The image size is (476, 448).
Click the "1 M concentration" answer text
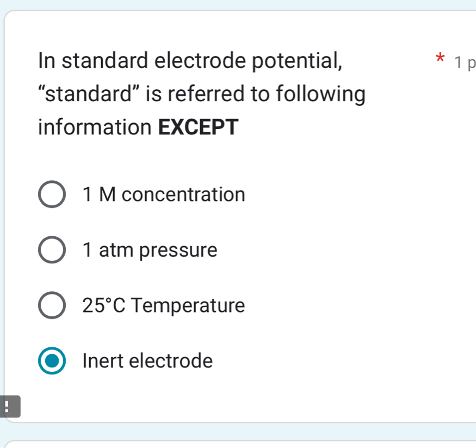(x=164, y=194)
